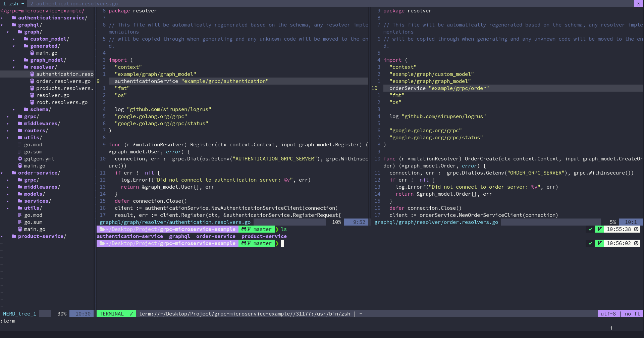Collapse the graphql/ tree node arrow

point(2,25)
